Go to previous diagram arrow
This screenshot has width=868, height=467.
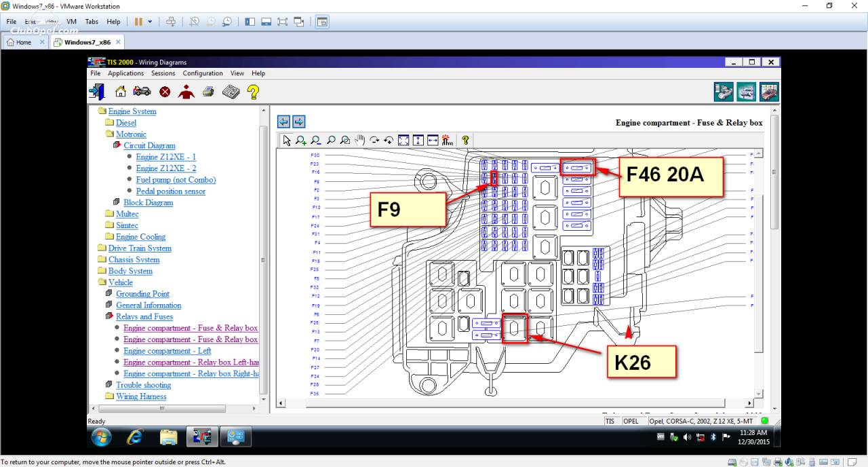283,122
